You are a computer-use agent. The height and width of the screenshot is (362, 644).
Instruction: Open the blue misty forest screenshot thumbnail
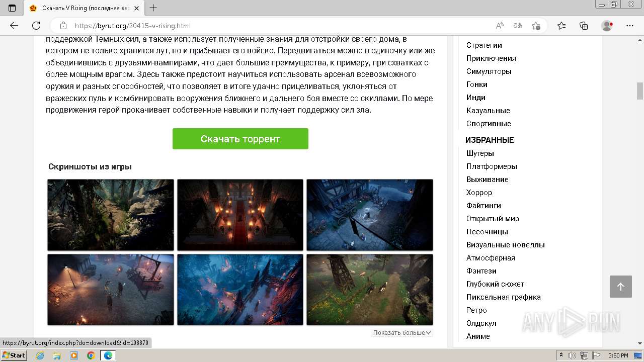tap(240, 290)
